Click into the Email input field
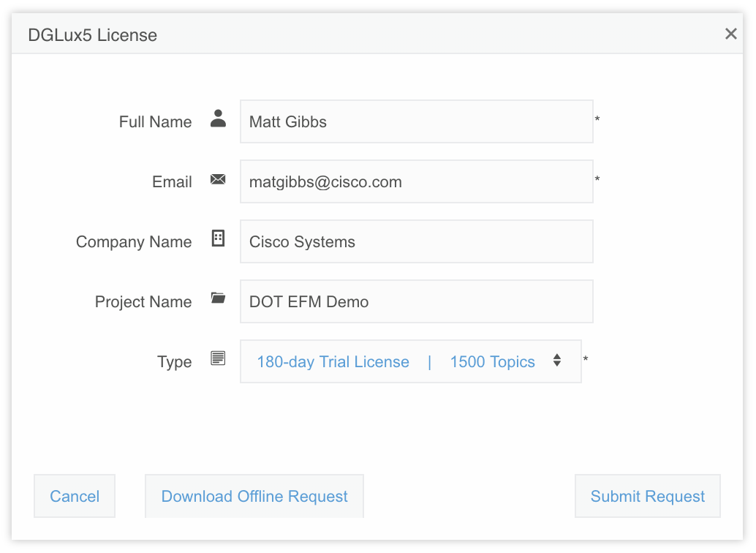 (x=417, y=181)
